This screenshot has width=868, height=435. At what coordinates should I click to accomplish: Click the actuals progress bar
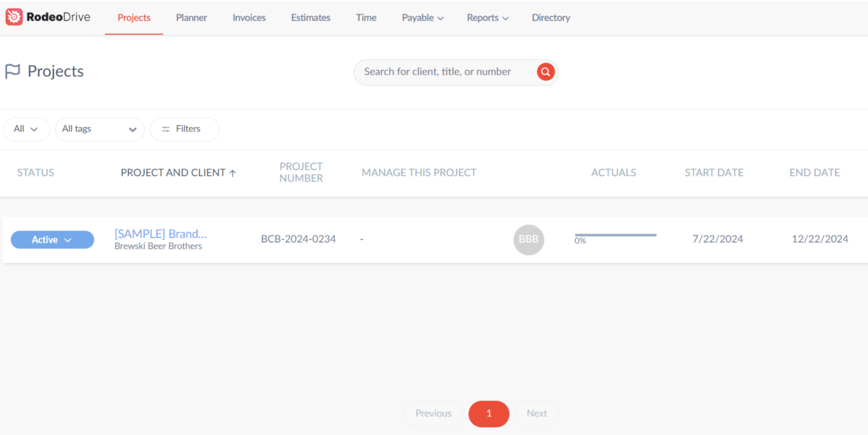615,235
